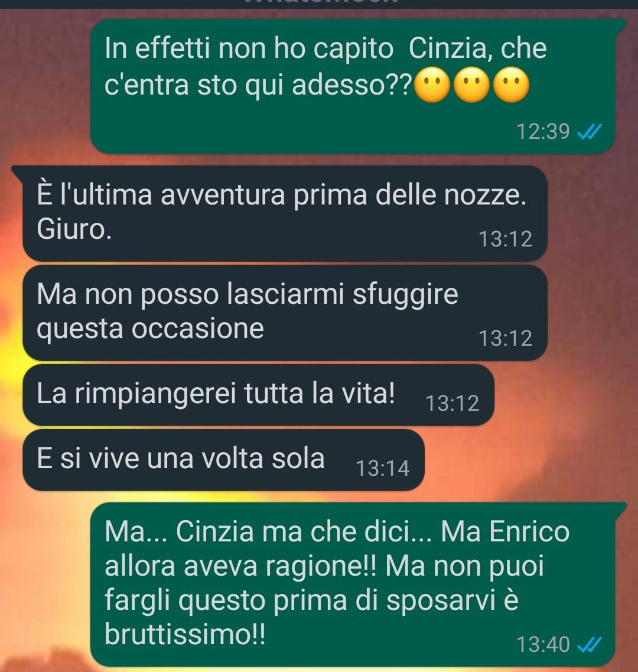Select the message 'È l'ultima avventura prima delle nozze'
This screenshot has height=672, width=638.
[285, 213]
